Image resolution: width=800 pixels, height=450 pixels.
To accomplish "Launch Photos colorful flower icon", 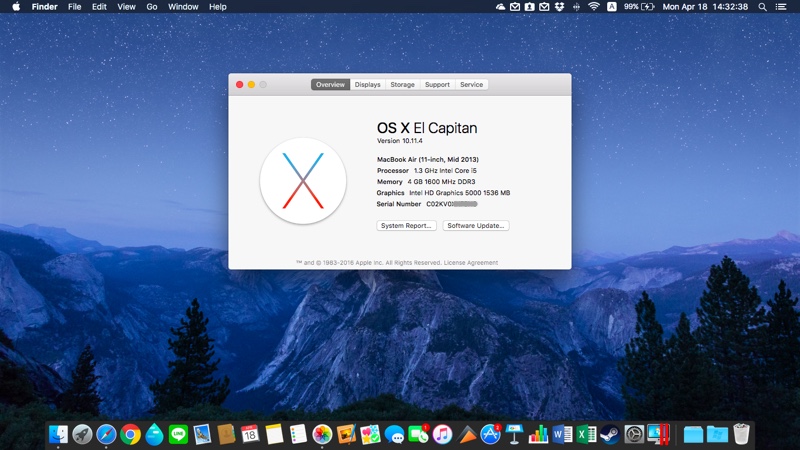I will tap(322, 435).
